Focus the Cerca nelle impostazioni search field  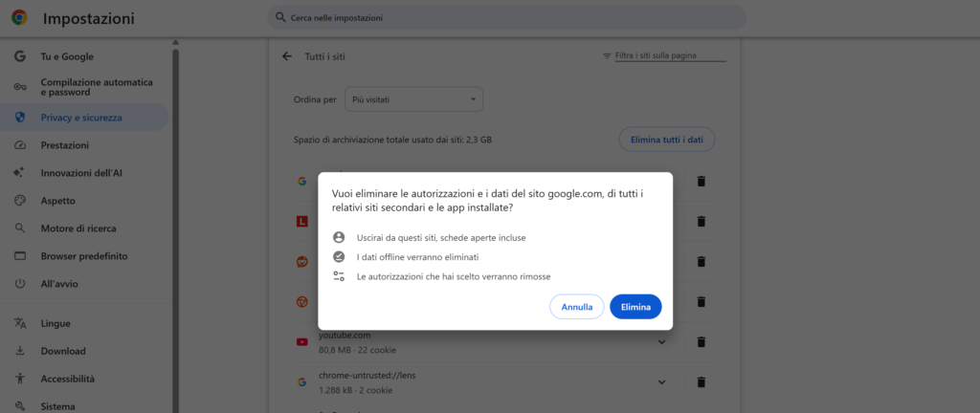click(507, 17)
